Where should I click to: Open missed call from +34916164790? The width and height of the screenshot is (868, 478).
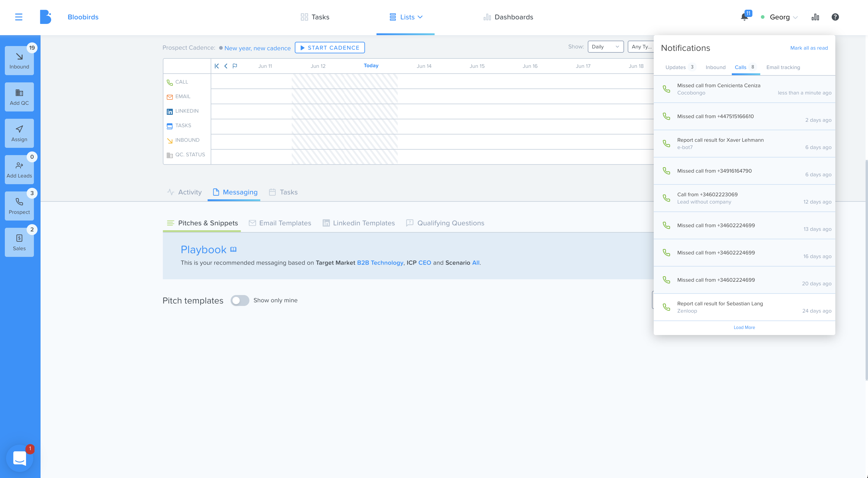tap(744, 171)
